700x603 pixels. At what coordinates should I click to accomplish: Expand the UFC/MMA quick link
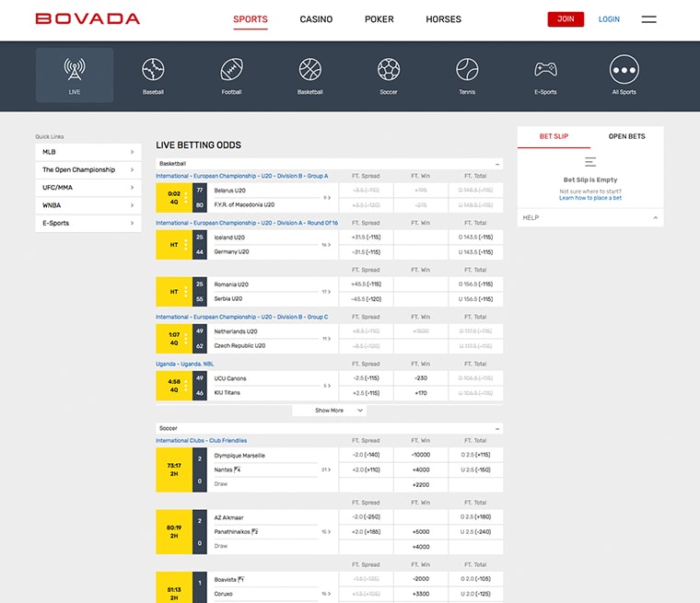coord(88,188)
